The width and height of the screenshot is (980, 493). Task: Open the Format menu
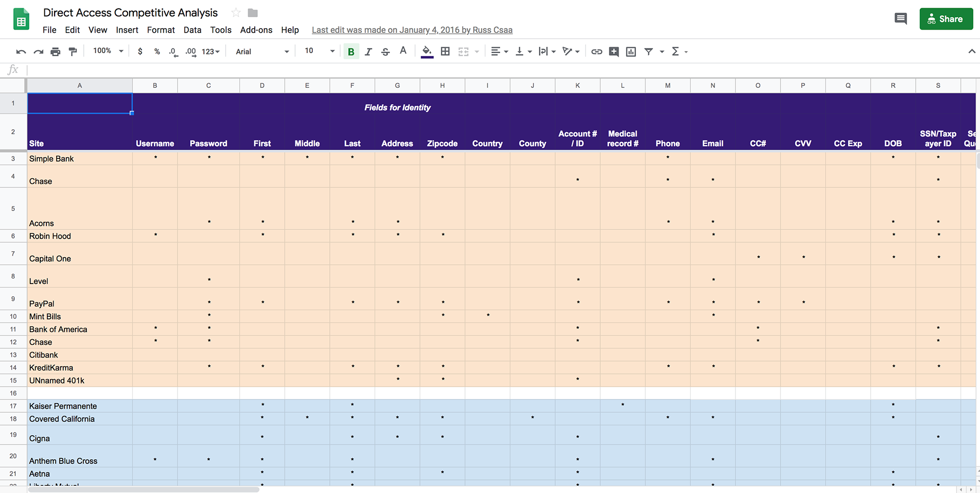click(161, 30)
